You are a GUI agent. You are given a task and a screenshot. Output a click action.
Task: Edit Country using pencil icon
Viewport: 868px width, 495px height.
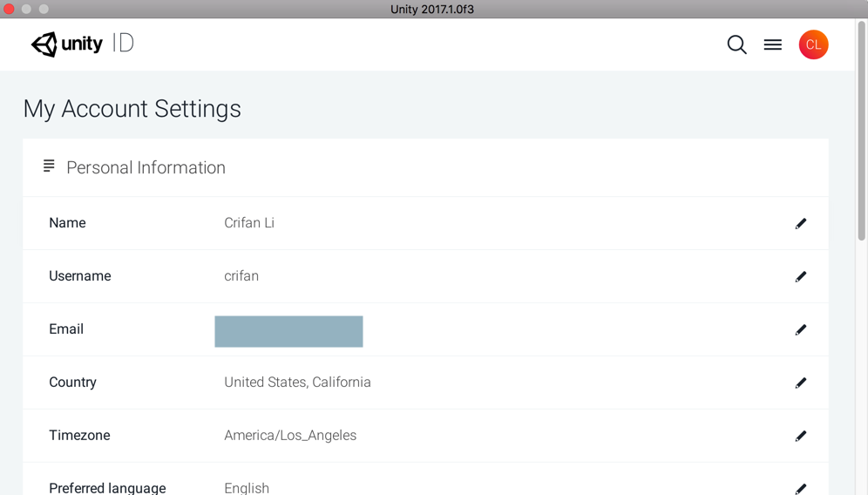coord(800,383)
